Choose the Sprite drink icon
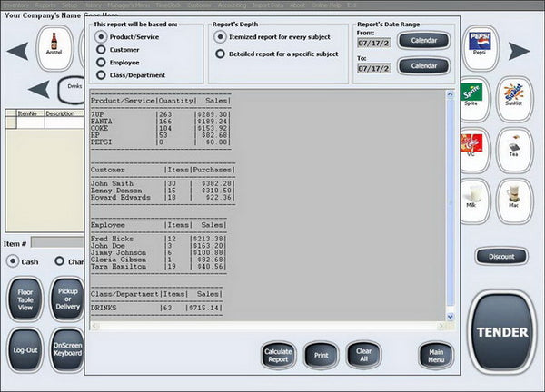 (x=473, y=99)
